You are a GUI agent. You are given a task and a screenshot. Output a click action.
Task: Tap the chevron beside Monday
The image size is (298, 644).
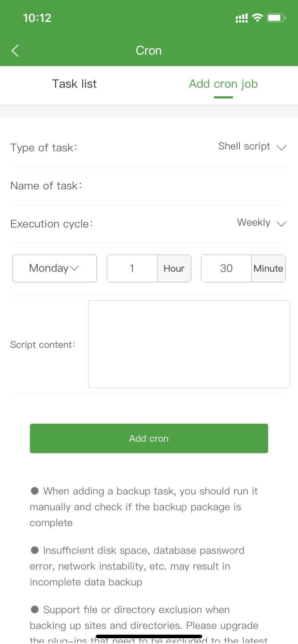pyautogui.click(x=74, y=268)
